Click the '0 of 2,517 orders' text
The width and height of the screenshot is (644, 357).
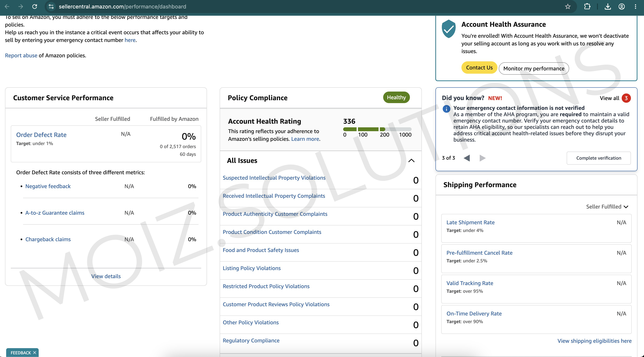click(178, 147)
